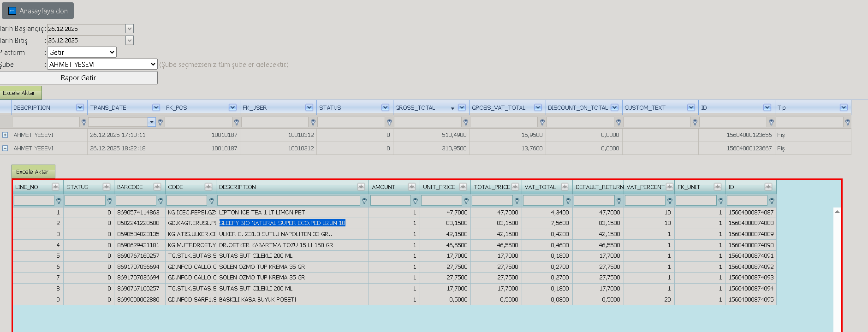Open the CODE column header dropdown
Viewport: 868px width, 332px height.
coord(208,187)
